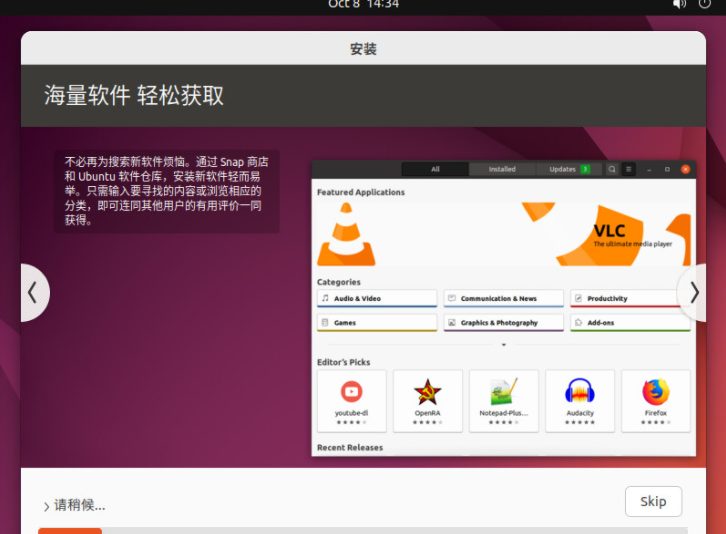Select the OpenRA red star icon
Screen dimensions: 726x534
[427, 392]
